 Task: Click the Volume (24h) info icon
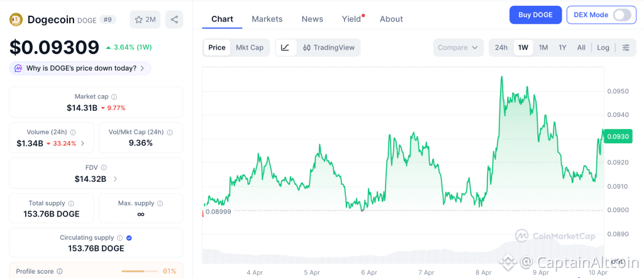click(73, 132)
